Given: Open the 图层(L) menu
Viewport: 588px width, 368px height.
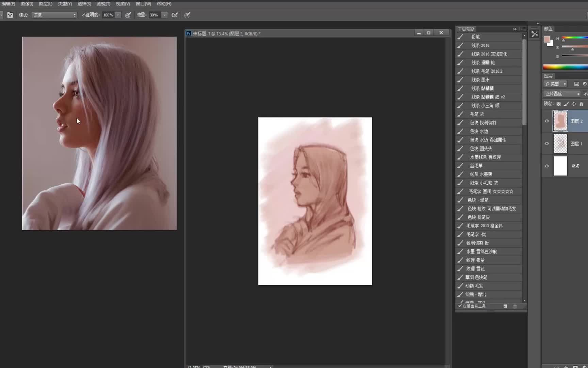Looking at the screenshot, I should coord(46,4).
